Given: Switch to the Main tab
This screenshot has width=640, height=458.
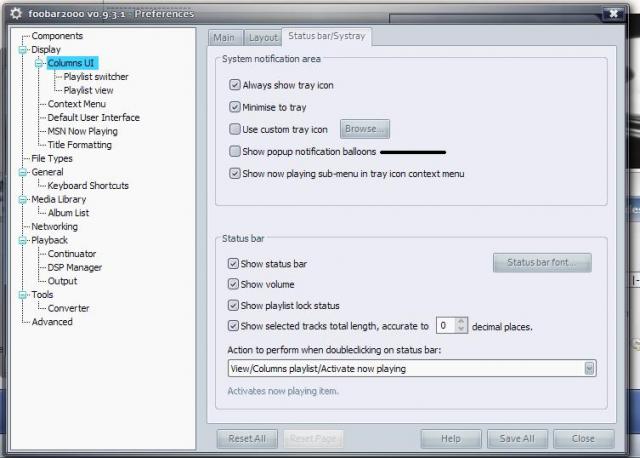Looking at the screenshot, I should pyautogui.click(x=224, y=38).
